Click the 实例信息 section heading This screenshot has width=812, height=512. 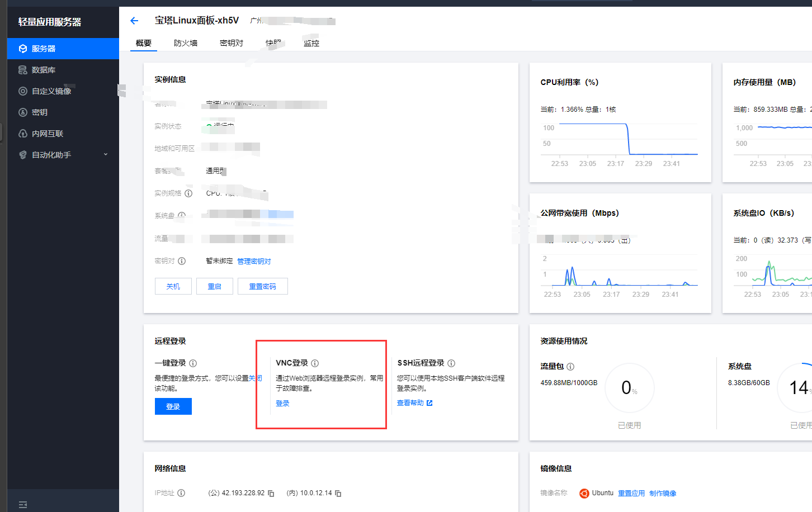pos(171,79)
